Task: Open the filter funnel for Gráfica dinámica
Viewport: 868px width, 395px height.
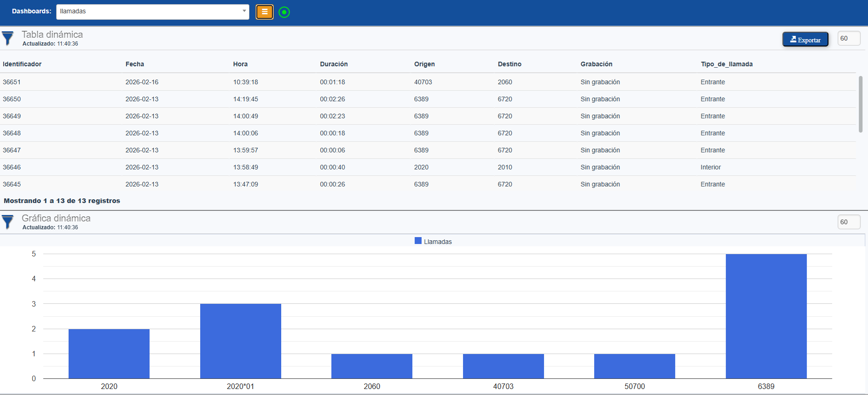Action: (x=8, y=222)
